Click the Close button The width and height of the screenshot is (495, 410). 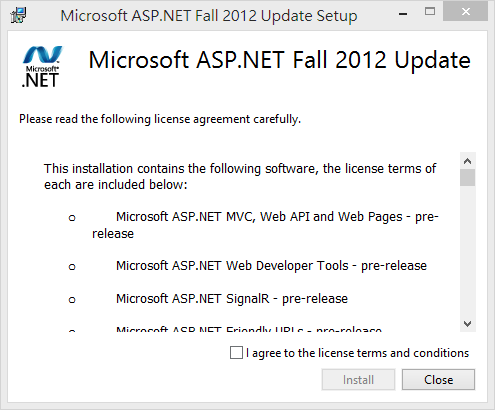tap(438, 380)
